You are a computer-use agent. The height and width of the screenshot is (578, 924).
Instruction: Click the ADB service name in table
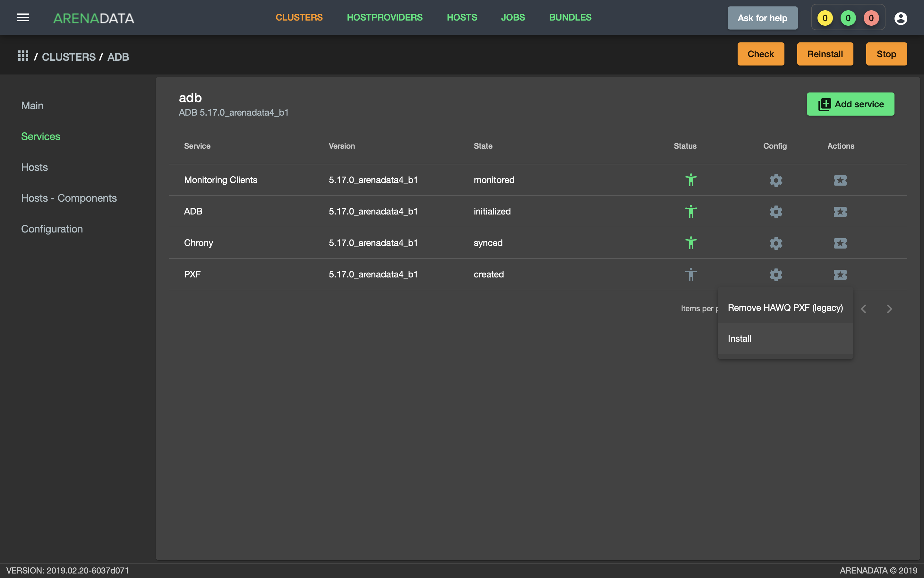tap(193, 211)
